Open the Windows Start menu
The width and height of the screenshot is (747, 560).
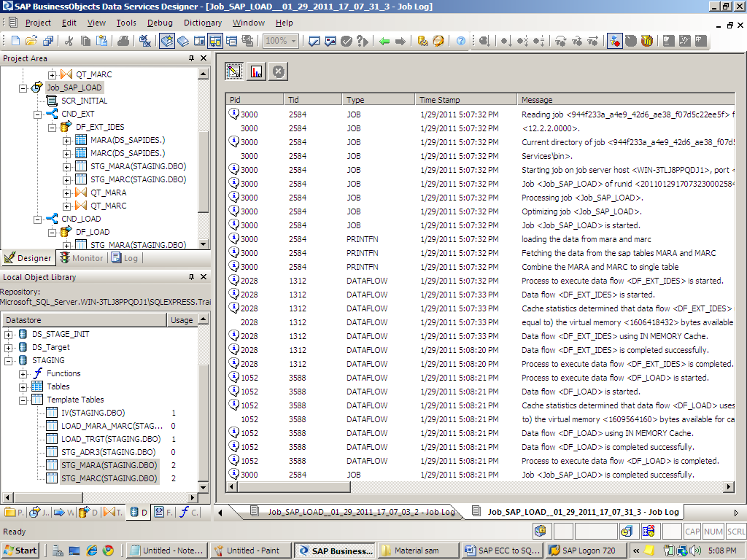click(x=20, y=551)
